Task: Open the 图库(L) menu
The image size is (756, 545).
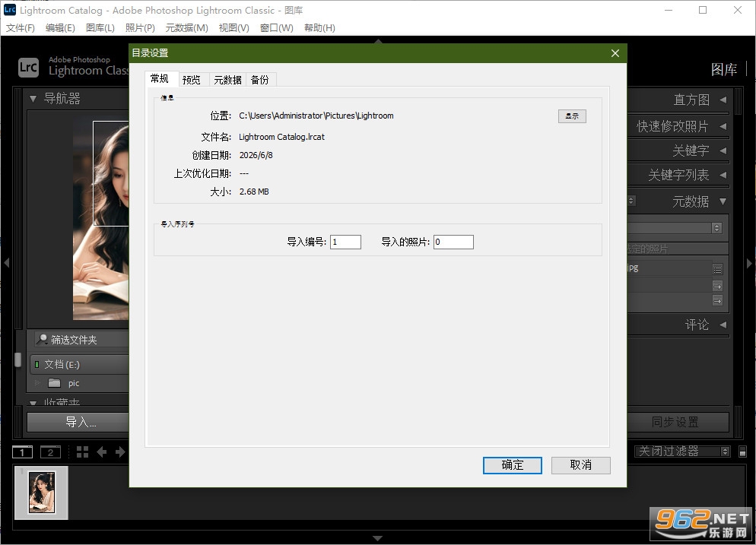Action: pyautogui.click(x=100, y=28)
